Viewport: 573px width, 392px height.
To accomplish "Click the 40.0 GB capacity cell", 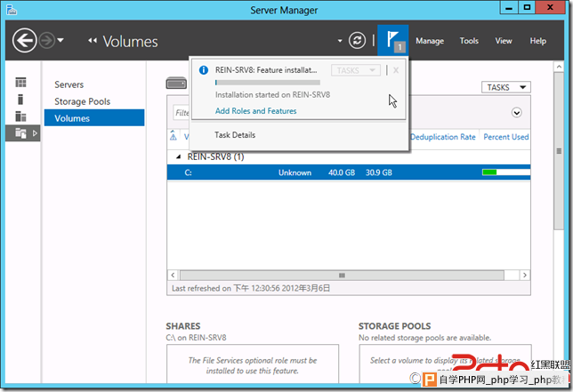I will [342, 172].
